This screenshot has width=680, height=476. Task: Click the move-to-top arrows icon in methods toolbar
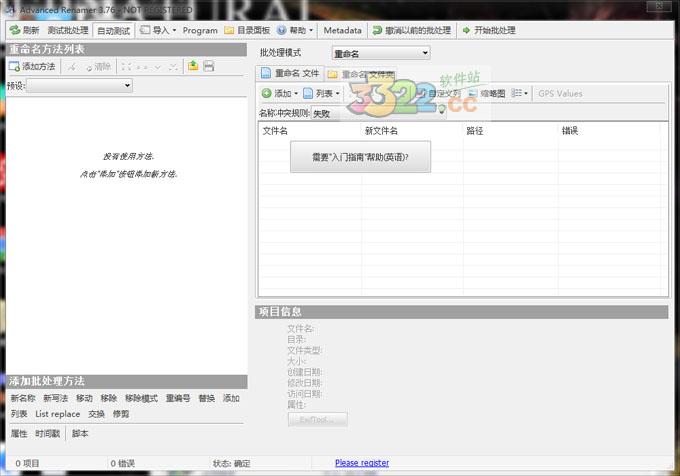click(126, 67)
